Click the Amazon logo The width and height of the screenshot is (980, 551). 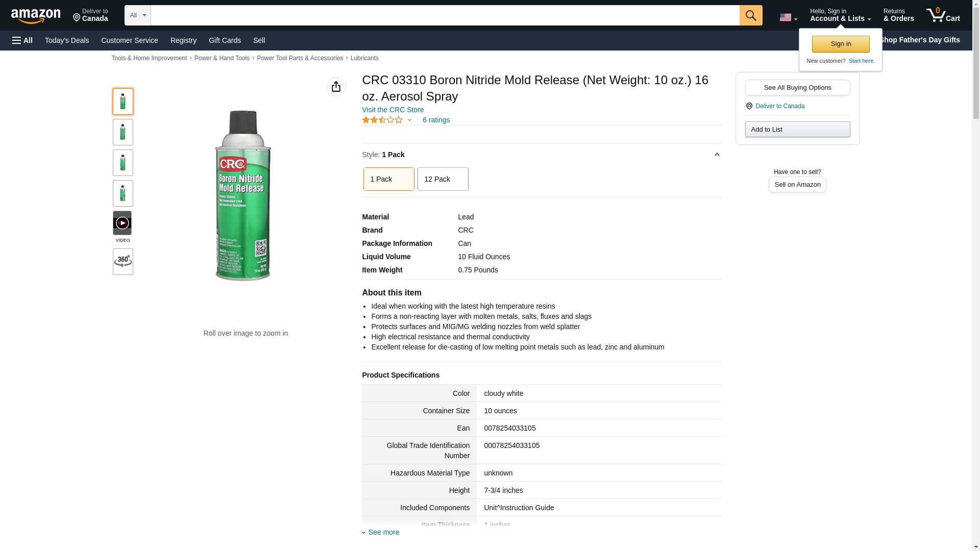[36, 16]
